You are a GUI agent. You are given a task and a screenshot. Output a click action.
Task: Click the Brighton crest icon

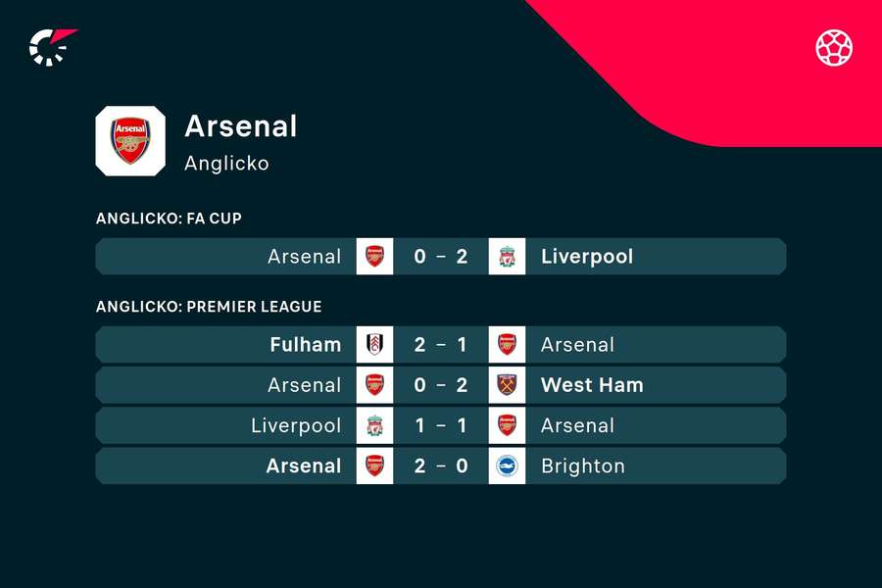pyautogui.click(x=507, y=465)
